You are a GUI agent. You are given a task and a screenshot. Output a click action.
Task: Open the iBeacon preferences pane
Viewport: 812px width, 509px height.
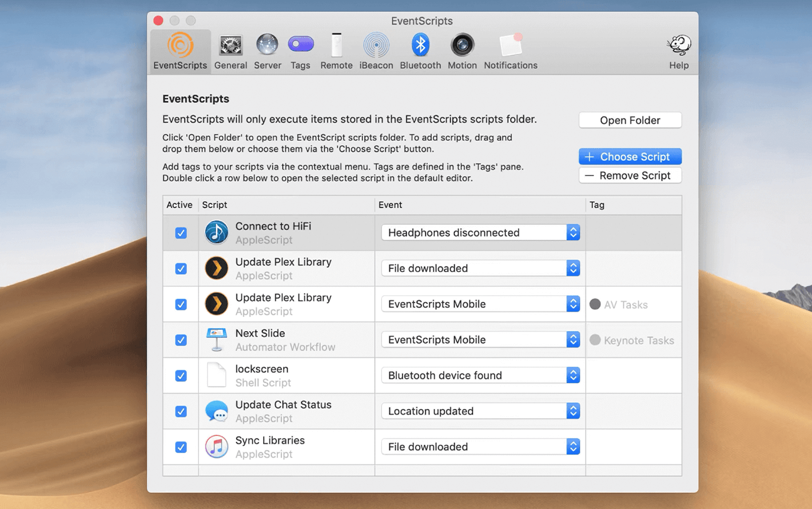pyautogui.click(x=376, y=51)
